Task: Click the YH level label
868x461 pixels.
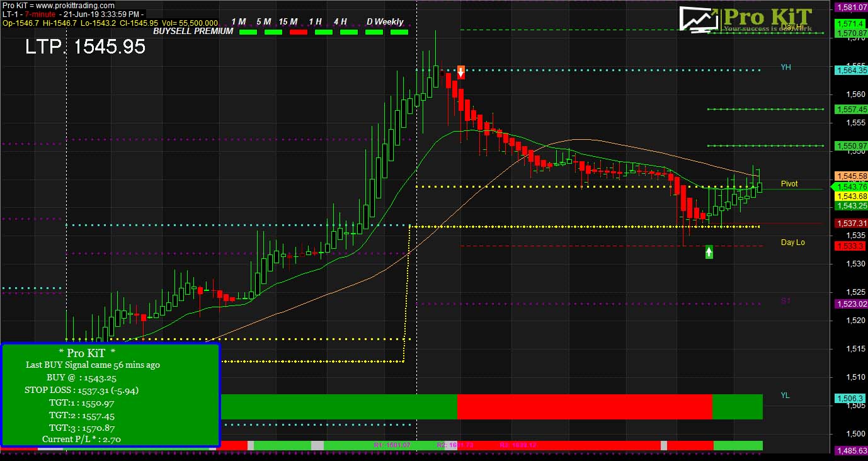Action: 785,67
